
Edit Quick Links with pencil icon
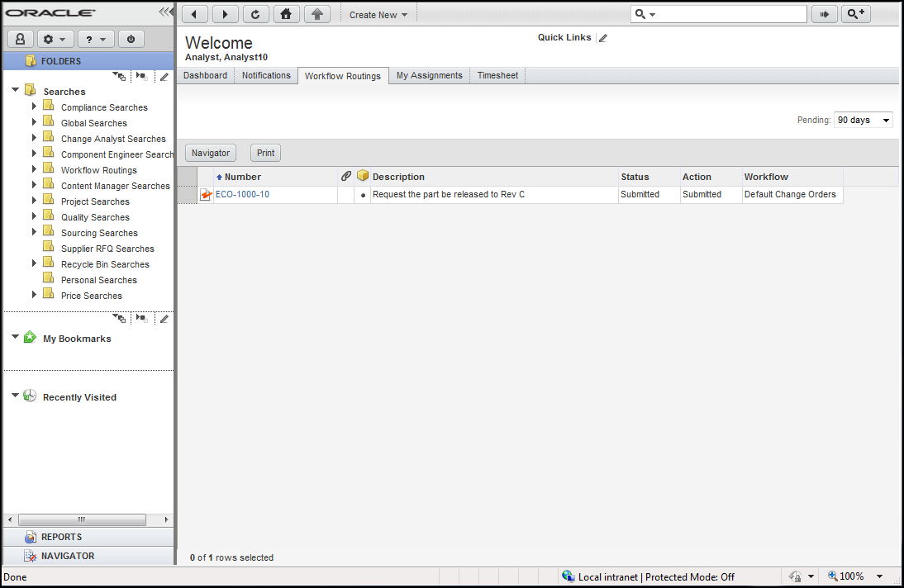pos(603,38)
